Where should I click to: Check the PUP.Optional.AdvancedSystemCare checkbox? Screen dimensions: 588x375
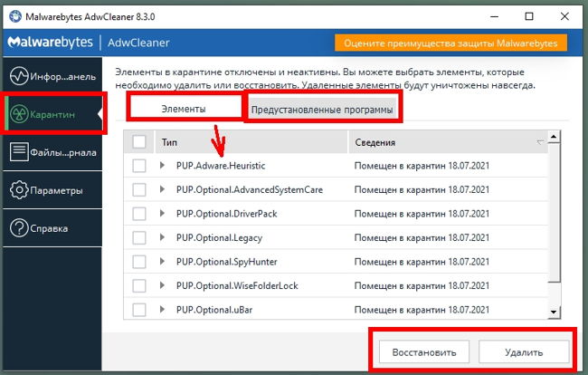tap(139, 189)
